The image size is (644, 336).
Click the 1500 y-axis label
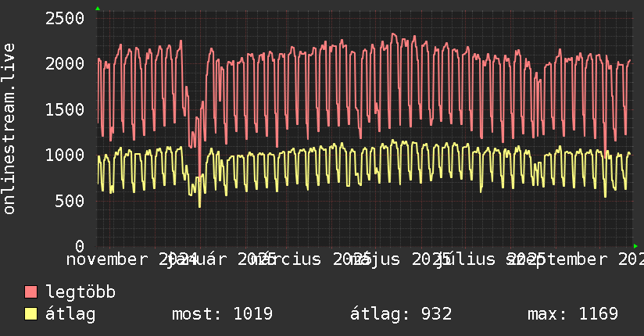(x=65, y=109)
